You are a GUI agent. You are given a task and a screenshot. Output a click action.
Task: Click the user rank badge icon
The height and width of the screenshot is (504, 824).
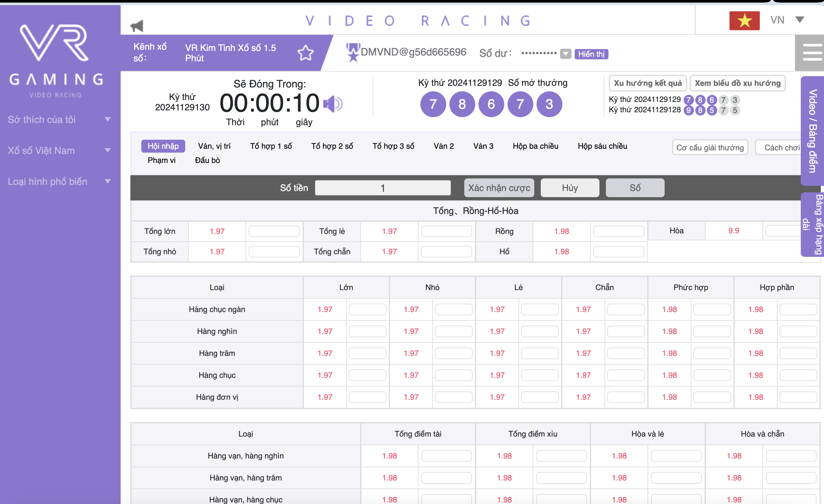point(353,53)
